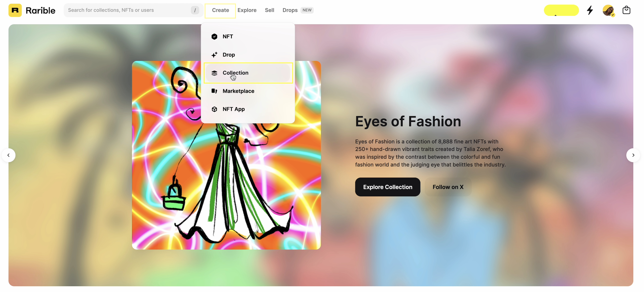Click the Explore Collection button
644x292 pixels.
(x=387, y=187)
